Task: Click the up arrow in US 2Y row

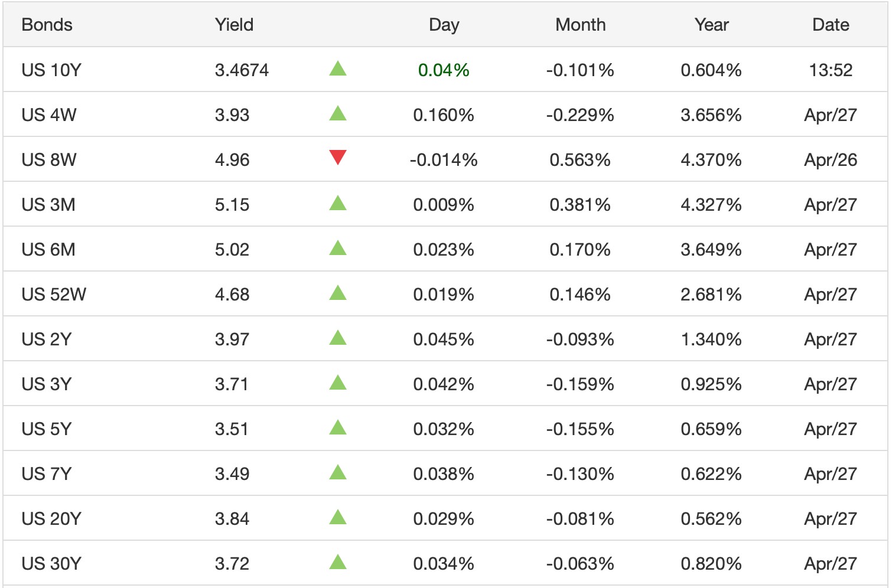Action: point(337,338)
